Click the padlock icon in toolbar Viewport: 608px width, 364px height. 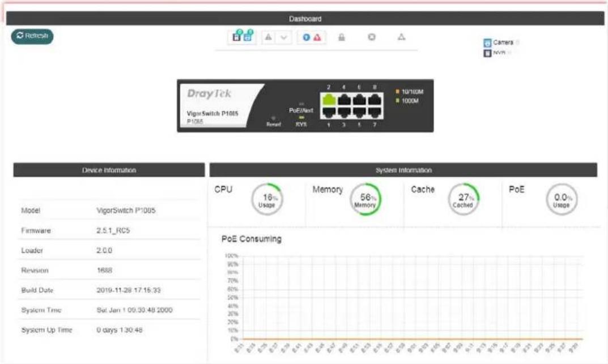(x=342, y=37)
